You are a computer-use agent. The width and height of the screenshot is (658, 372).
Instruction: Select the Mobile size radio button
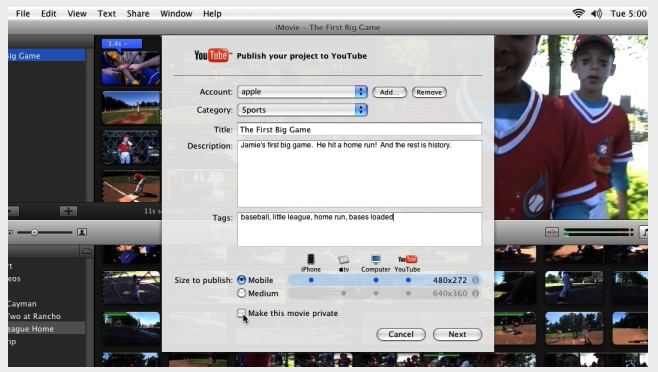click(241, 280)
